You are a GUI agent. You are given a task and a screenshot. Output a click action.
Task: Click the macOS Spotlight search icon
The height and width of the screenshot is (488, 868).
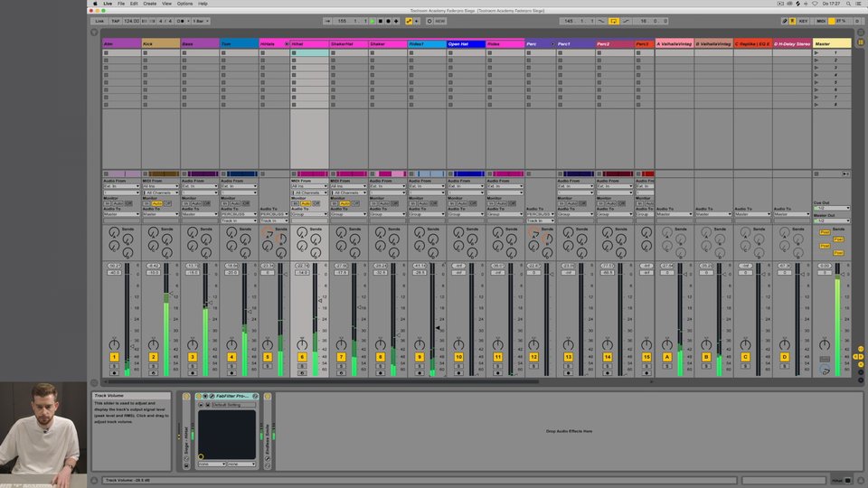click(848, 4)
